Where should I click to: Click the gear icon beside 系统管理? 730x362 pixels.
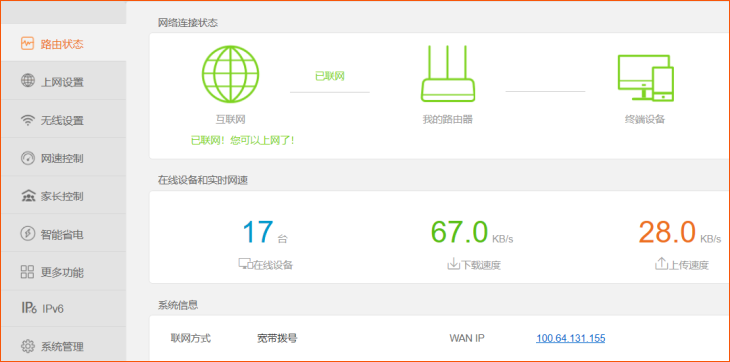coord(27,346)
